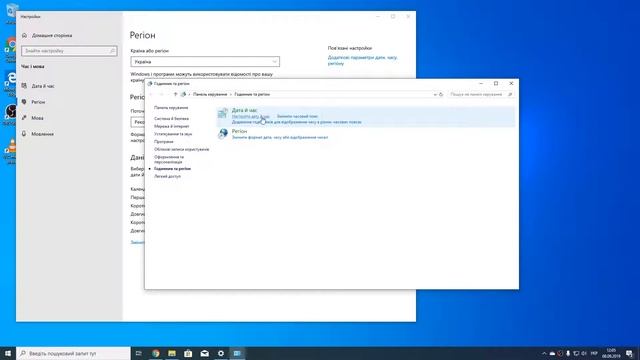Open the change date and number formats link

[x=280, y=138]
